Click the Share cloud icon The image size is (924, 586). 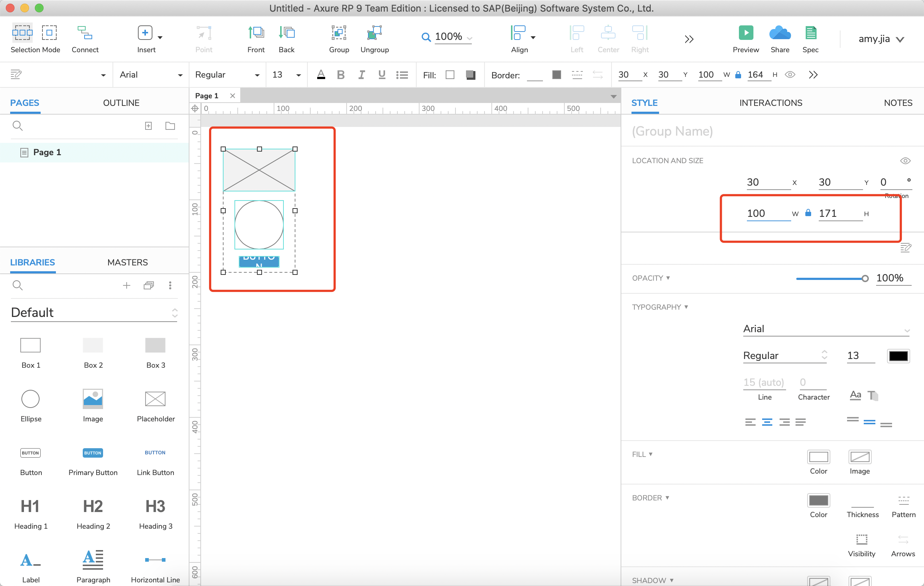click(780, 33)
